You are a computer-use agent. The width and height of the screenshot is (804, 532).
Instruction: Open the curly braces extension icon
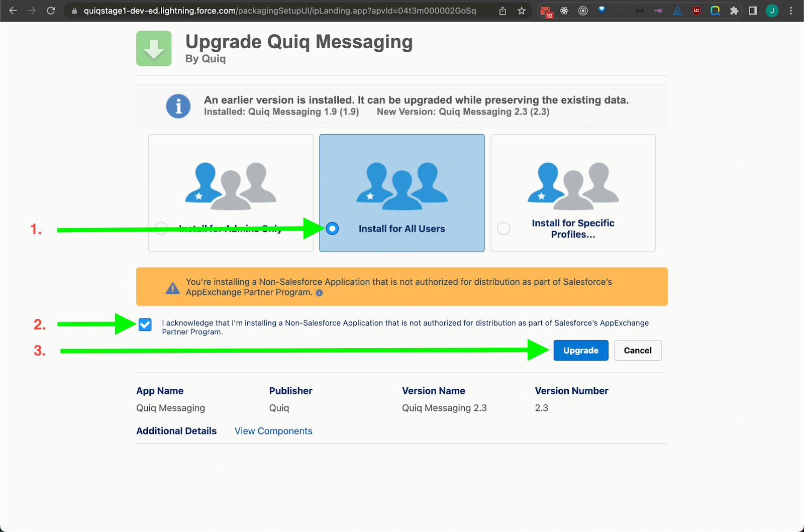pos(640,11)
